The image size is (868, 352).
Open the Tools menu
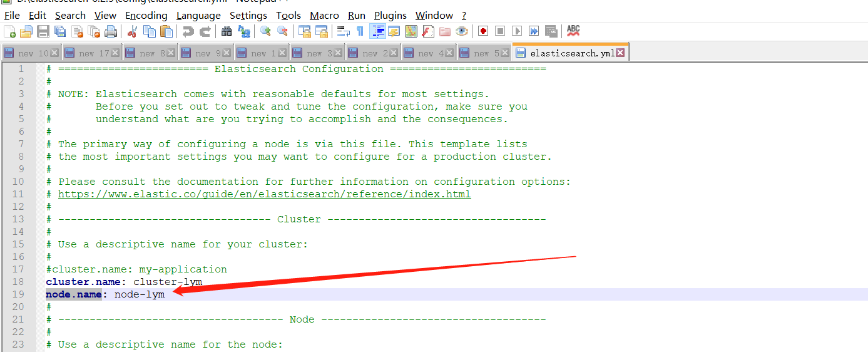(288, 15)
